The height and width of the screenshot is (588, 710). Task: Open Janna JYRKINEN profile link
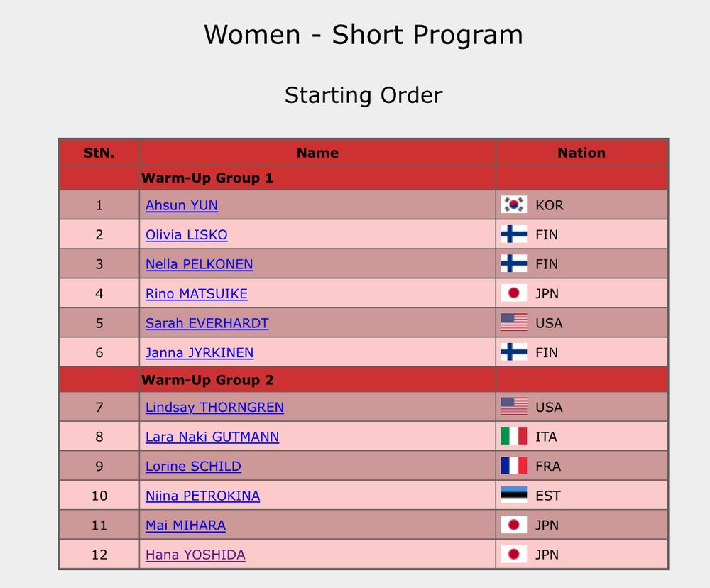pos(200,352)
